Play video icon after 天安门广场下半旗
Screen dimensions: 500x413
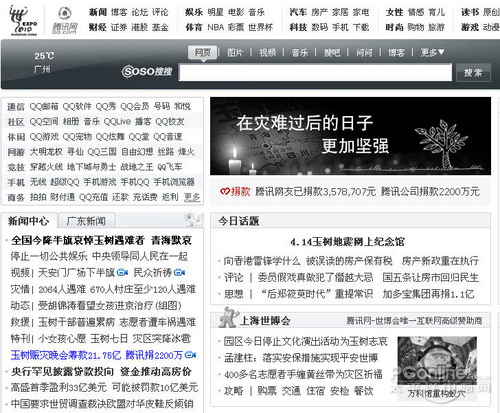[x=122, y=273]
